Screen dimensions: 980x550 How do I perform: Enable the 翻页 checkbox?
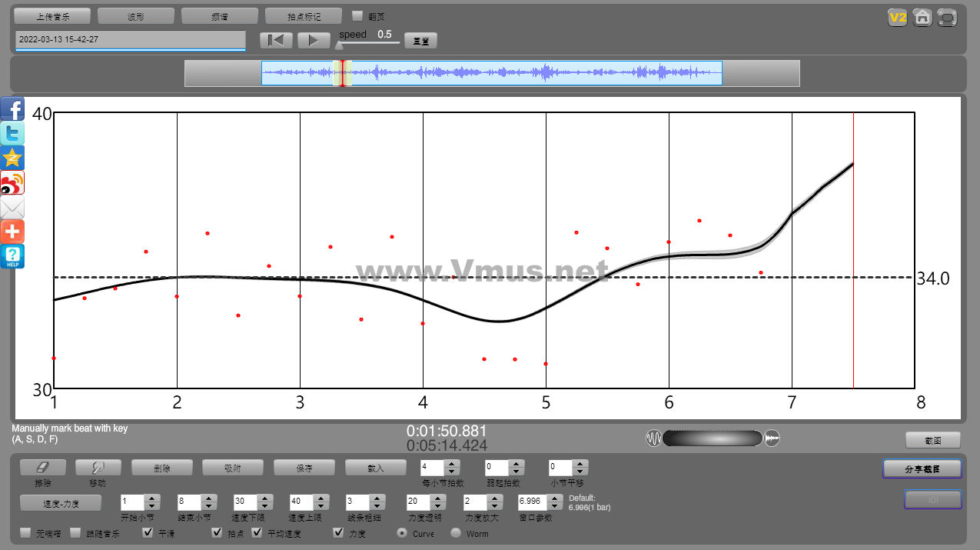tap(357, 15)
